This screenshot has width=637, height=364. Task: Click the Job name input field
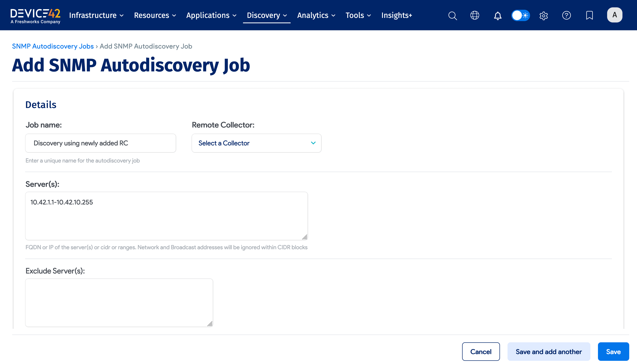(100, 143)
